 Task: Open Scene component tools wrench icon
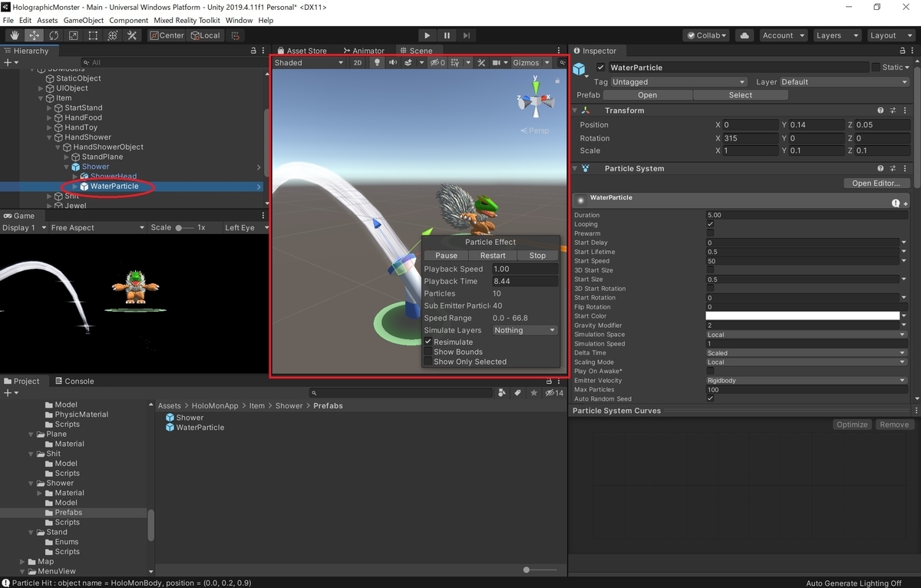pos(480,63)
